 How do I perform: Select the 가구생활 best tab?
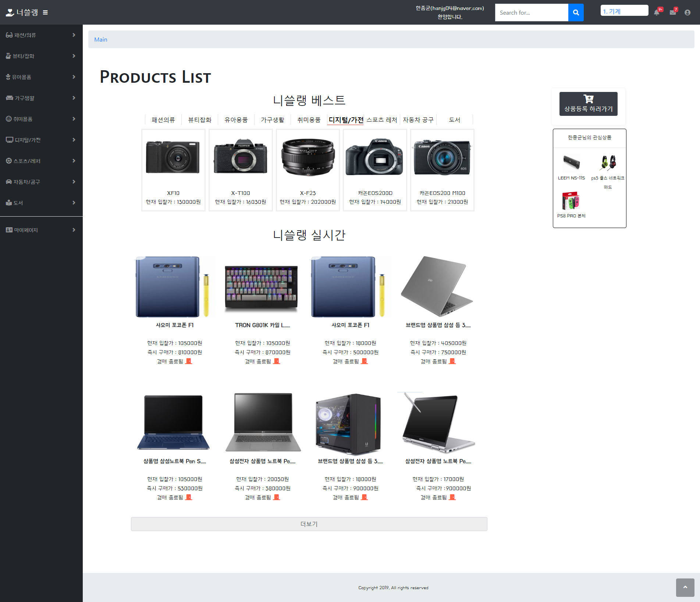tap(273, 120)
